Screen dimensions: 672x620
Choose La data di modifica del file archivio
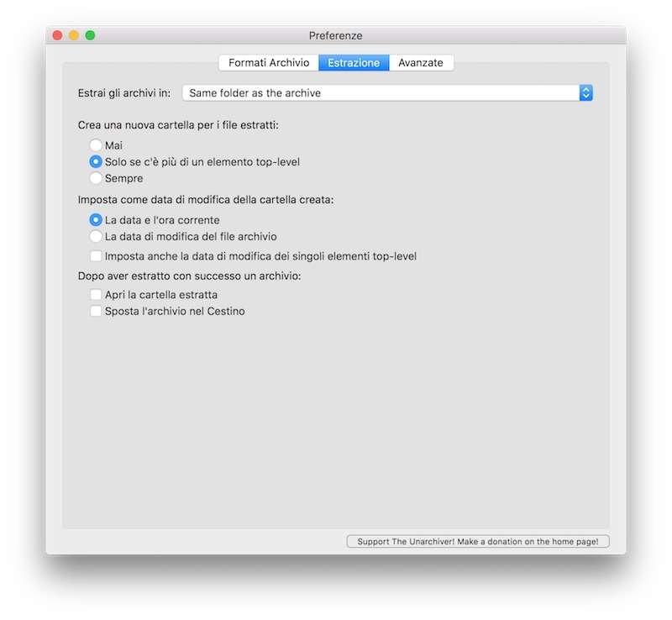(97, 237)
